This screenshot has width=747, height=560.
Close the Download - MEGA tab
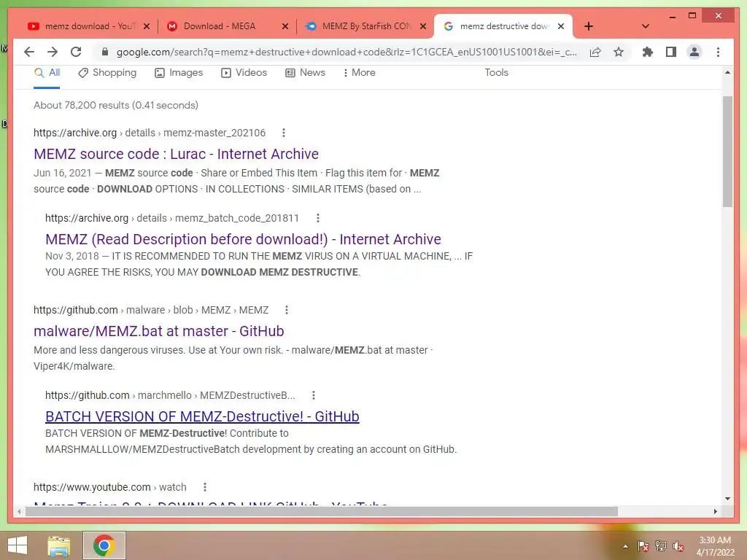285,26
